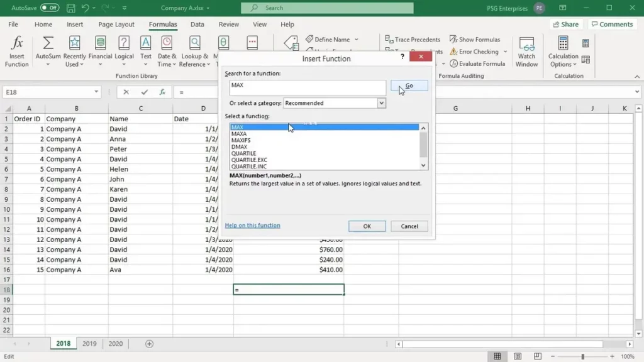Click the fx icon in formula bar
This screenshot has height=362, width=644.
click(x=162, y=92)
